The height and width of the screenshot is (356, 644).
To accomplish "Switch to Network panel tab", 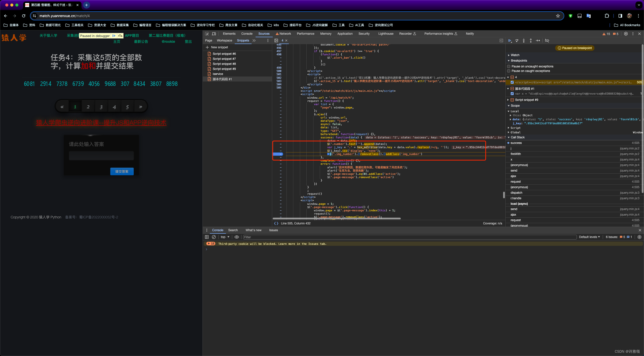I will [x=283, y=34].
